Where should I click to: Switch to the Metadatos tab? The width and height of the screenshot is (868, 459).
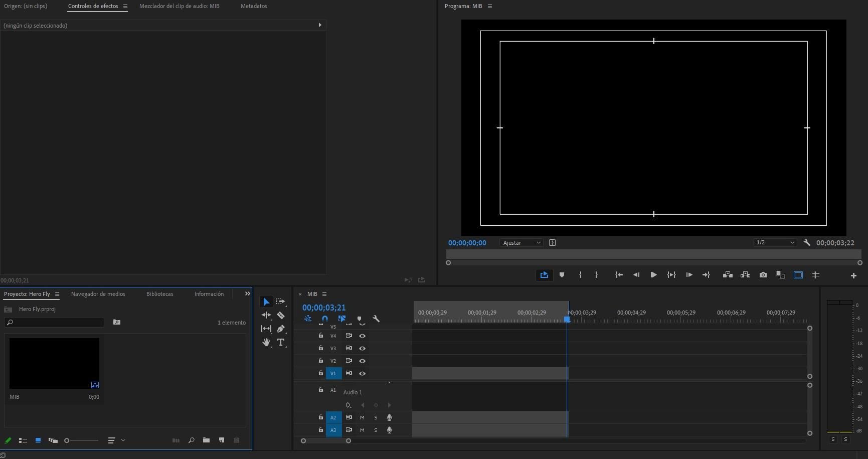click(x=253, y=6)
